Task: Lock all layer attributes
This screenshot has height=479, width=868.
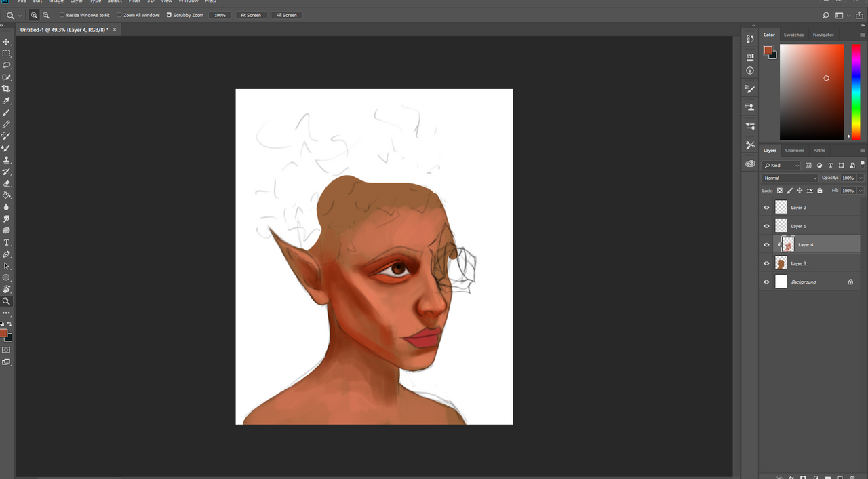Action: tap(819, 191)
